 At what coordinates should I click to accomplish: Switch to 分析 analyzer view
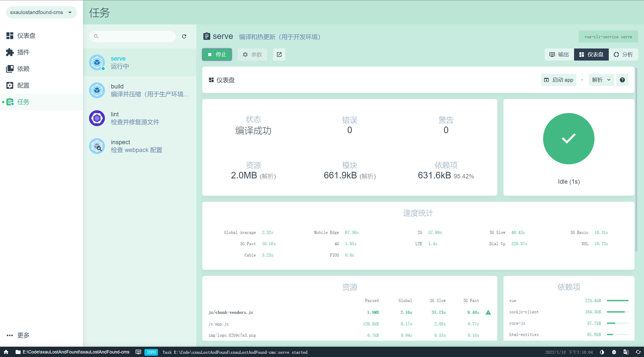[623, 55]
